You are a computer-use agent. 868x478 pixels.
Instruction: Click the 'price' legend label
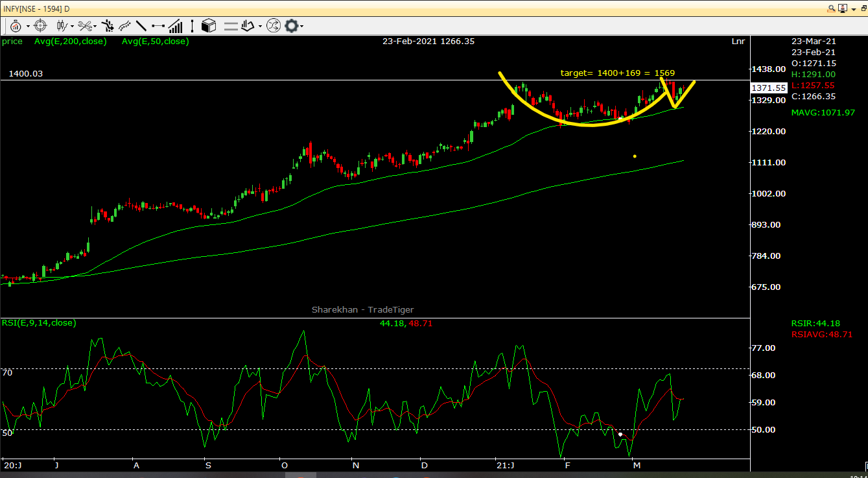coord(12,42)
